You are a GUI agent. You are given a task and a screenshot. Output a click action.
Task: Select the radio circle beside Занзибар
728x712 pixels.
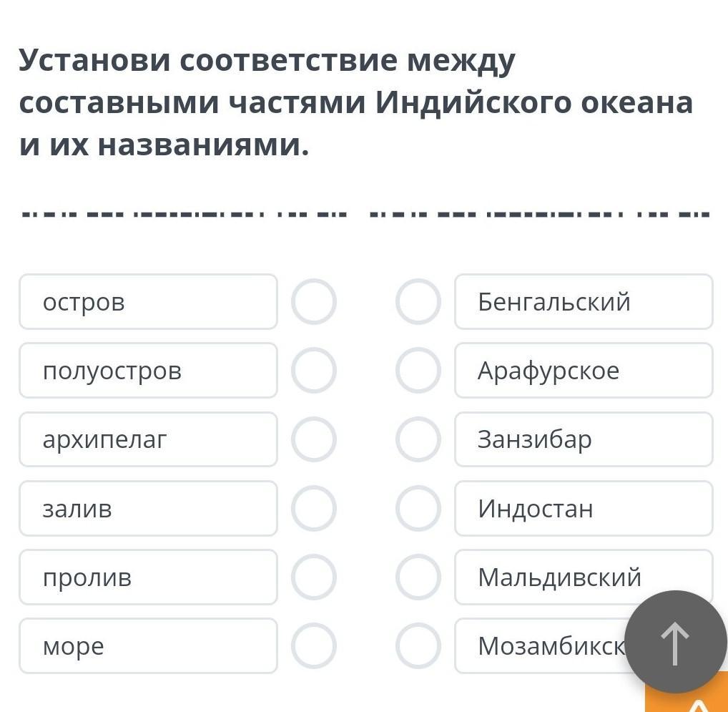point(418,439)
